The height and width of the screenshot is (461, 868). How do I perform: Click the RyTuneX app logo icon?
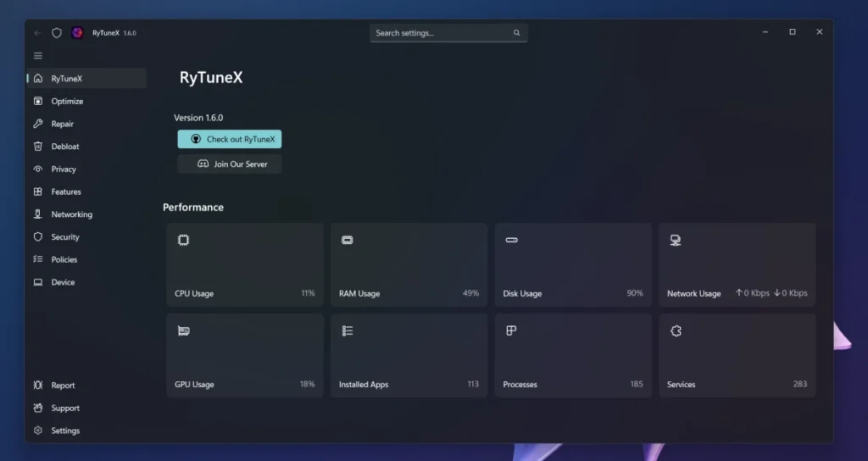(77, 33)
